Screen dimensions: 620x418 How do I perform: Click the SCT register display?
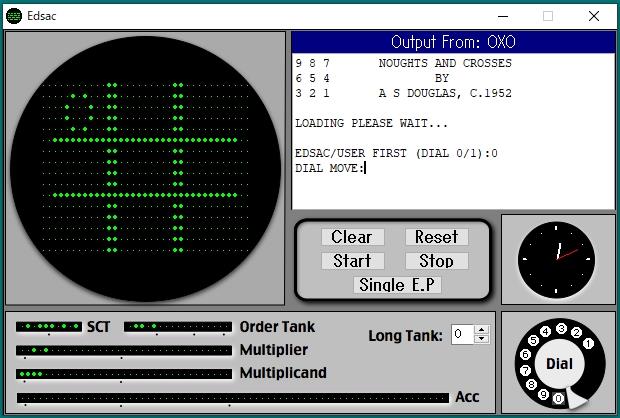point(49,327)
